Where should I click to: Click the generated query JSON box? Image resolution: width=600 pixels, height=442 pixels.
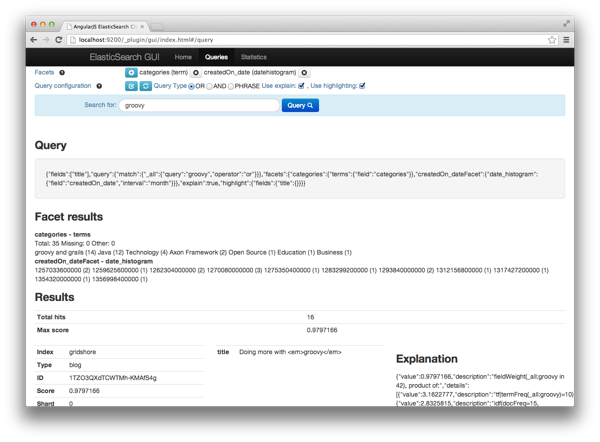tap(300, 179)
